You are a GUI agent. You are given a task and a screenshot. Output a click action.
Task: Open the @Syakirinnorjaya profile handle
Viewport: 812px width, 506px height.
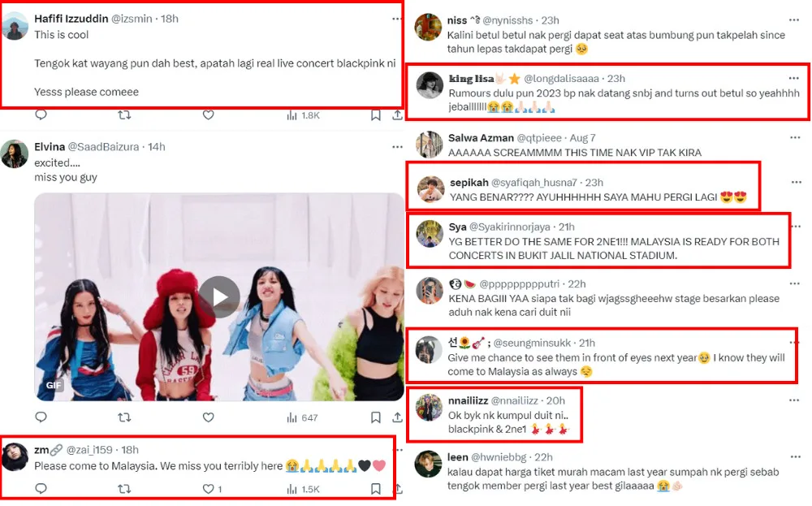point(510,227)
